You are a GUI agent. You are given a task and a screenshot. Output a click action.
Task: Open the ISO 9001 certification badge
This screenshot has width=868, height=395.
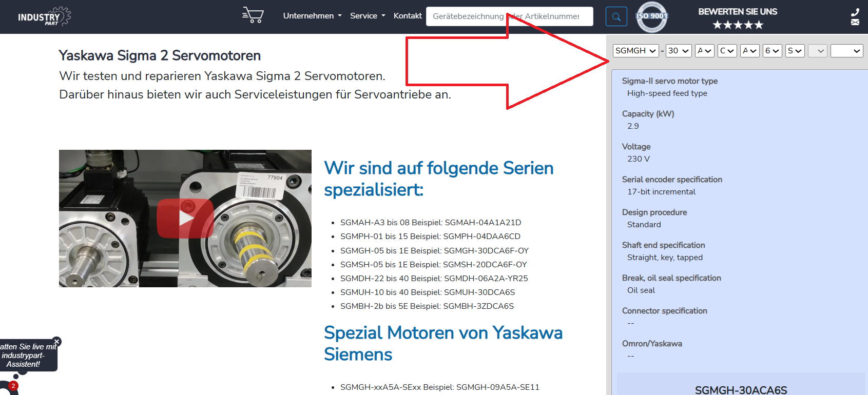[x=652, y=16]
